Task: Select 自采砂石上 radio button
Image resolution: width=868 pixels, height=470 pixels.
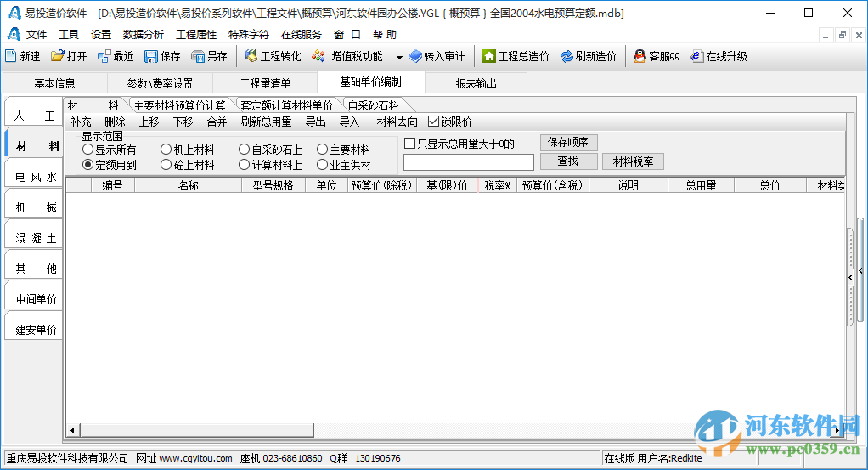Action: click(x=244, y=150)
